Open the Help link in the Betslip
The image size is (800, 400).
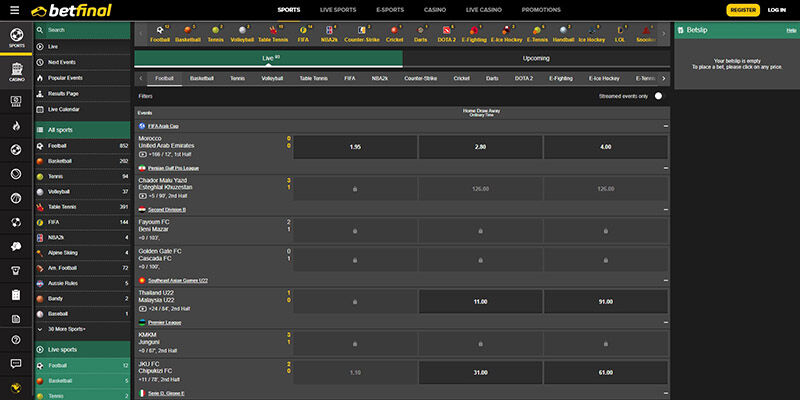pyautogui.click(x=791, y=31)
